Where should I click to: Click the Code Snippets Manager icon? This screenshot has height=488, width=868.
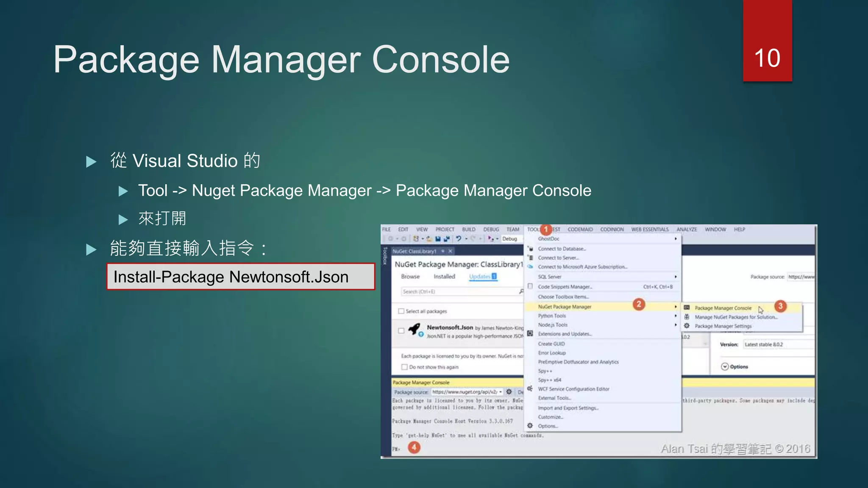530,286
